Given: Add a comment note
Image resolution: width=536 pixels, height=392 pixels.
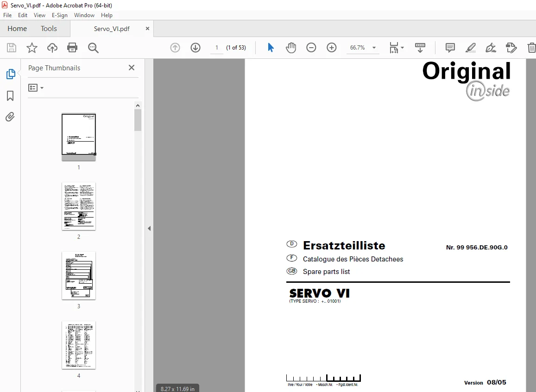Looking at the screenshot, I should click(x=450, y=48).
